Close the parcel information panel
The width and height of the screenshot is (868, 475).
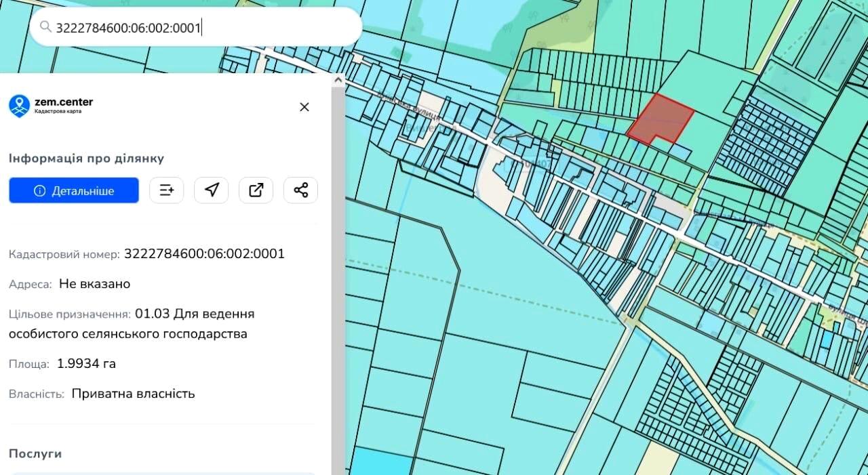(x=304, y=106)
